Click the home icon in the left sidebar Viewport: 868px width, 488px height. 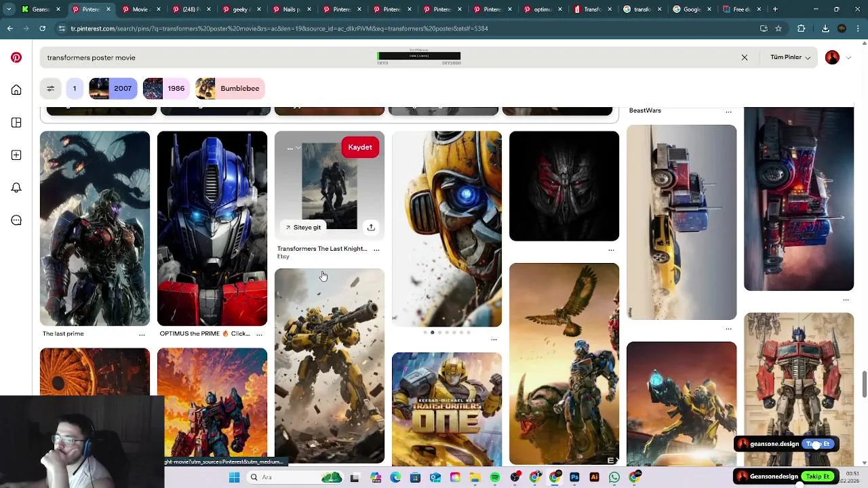(16, 90)
